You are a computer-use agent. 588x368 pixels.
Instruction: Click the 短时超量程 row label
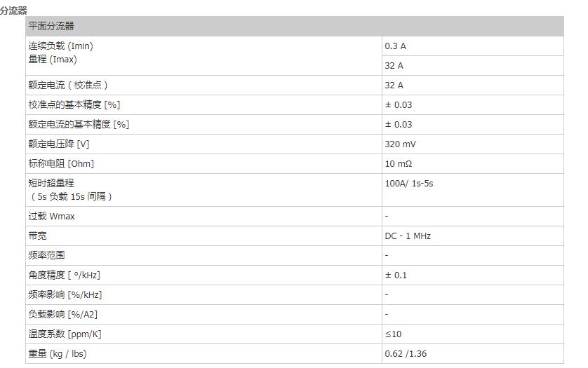51,183
